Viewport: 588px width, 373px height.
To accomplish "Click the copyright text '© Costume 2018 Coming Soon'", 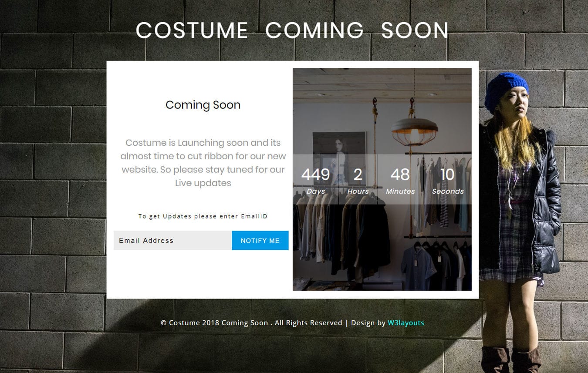I will click(x=214, y=323).
